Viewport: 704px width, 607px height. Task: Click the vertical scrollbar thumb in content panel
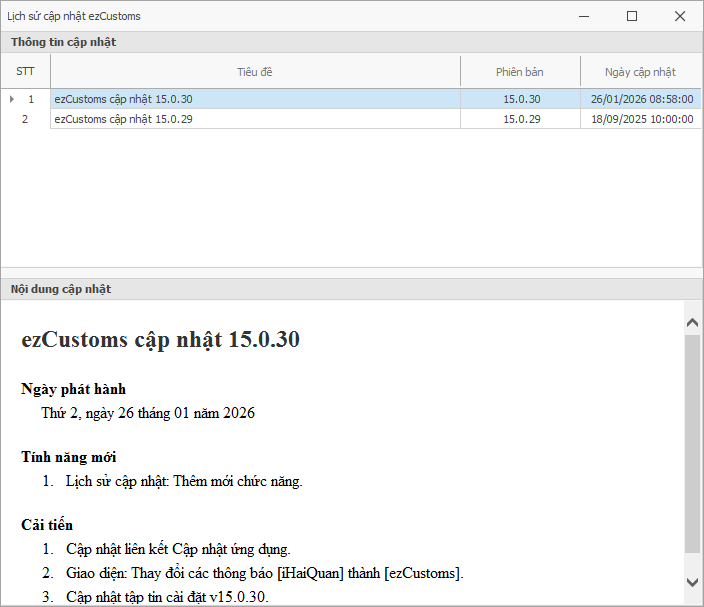692,444
